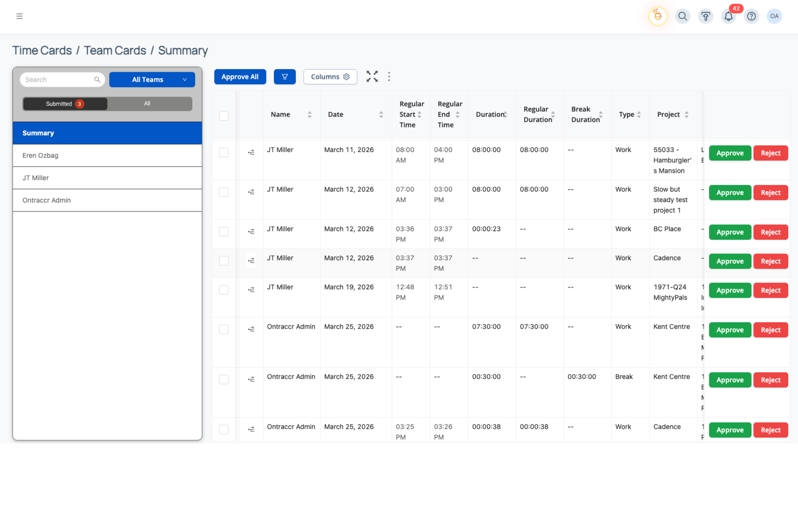Viewport: 798px width, 532px height.
Task: Check the select-all header checkbox
Action: click(x=224, y=116)
